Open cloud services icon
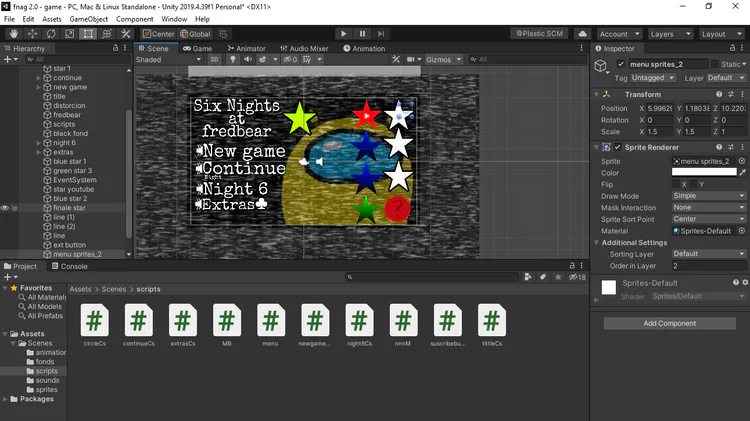Screen dimensions: 750x421 click(582, 34)
